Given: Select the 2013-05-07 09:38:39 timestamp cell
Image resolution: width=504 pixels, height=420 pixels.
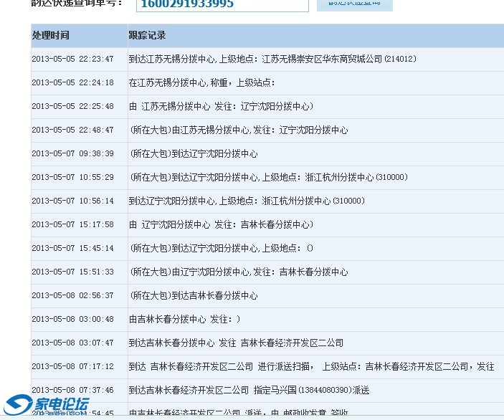Looking at the screenshot, I should pos(72,154).
